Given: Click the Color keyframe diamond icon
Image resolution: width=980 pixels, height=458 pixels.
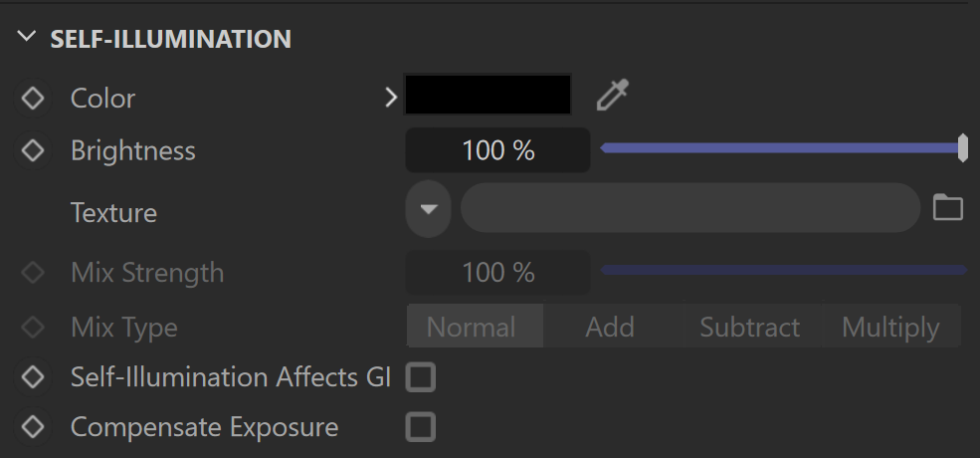Looking at the screenshot, I should pyautogui.click(x=33, y=99).
